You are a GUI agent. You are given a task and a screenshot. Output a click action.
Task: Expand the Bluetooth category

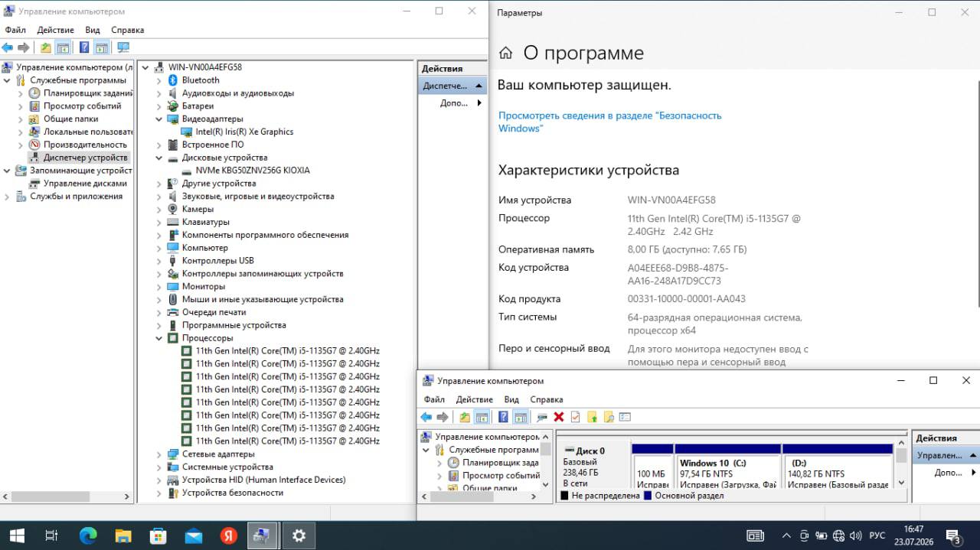(159, 80)
